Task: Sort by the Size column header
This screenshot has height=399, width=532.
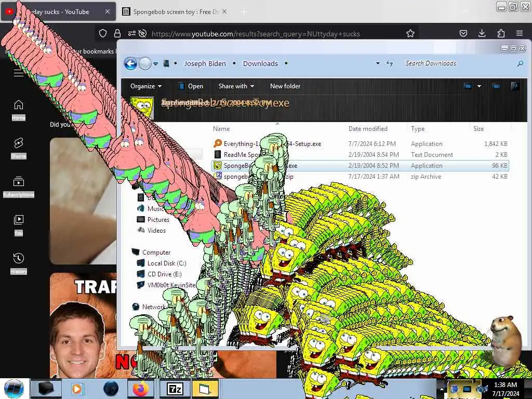Action: [478, 129]
